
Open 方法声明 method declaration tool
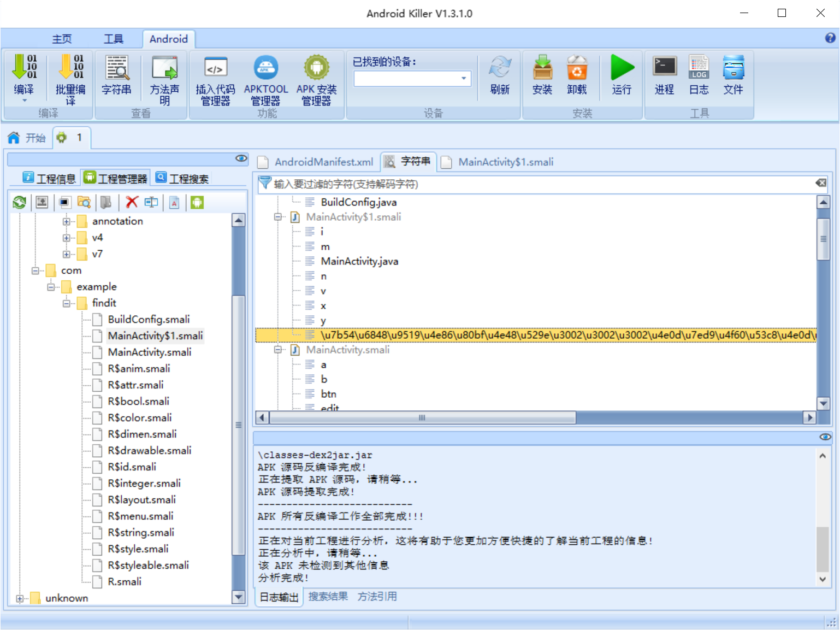[165, 80]
